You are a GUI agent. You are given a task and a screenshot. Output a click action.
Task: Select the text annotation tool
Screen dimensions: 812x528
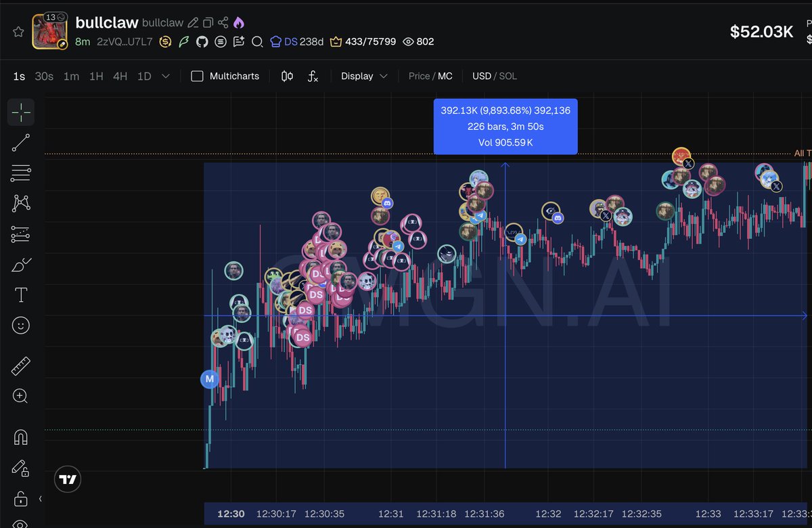click(x=20, y=294)
